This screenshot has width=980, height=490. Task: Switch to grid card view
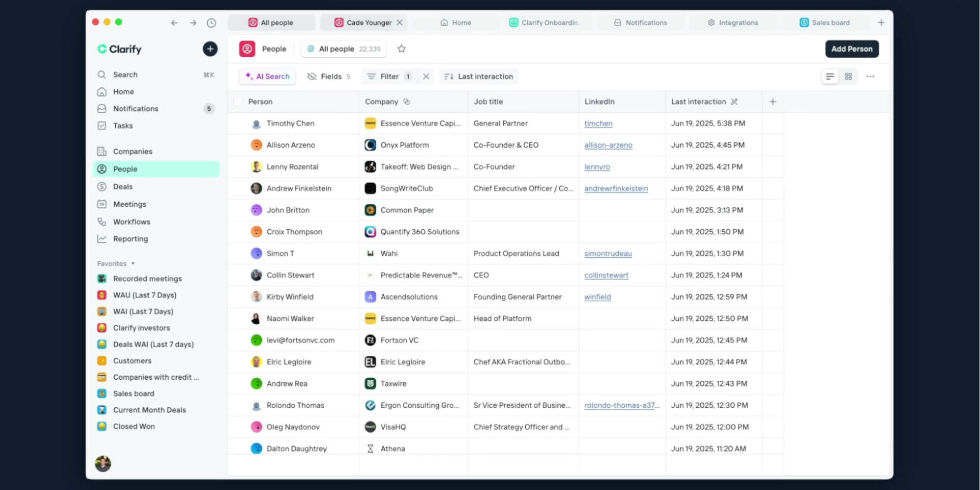(x=848, y=77)
